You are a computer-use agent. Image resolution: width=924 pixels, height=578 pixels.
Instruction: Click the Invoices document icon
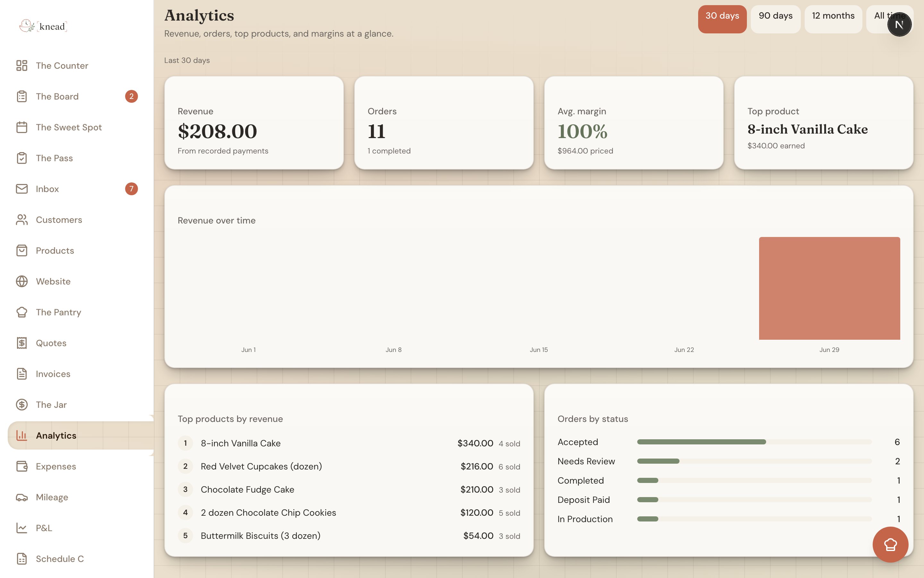tap(22, 374)
